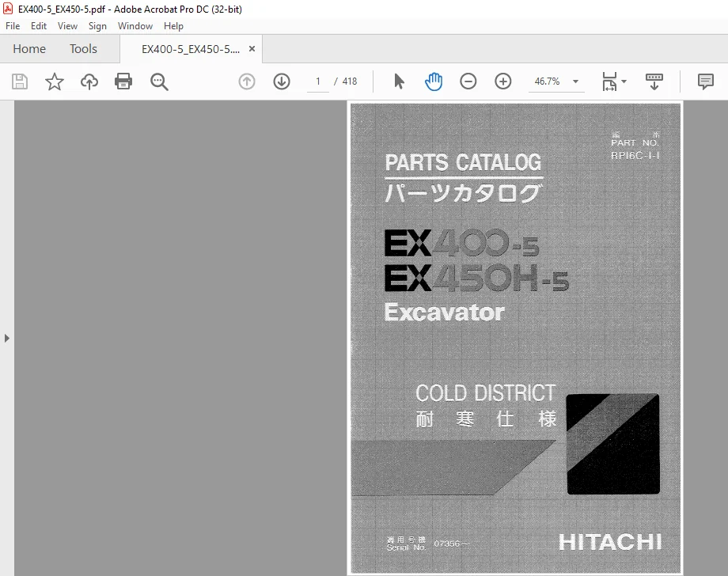The height and width of the screenshot is (576, 728).
Task: Go to previous page with up arrow
Action: (247, 81)
